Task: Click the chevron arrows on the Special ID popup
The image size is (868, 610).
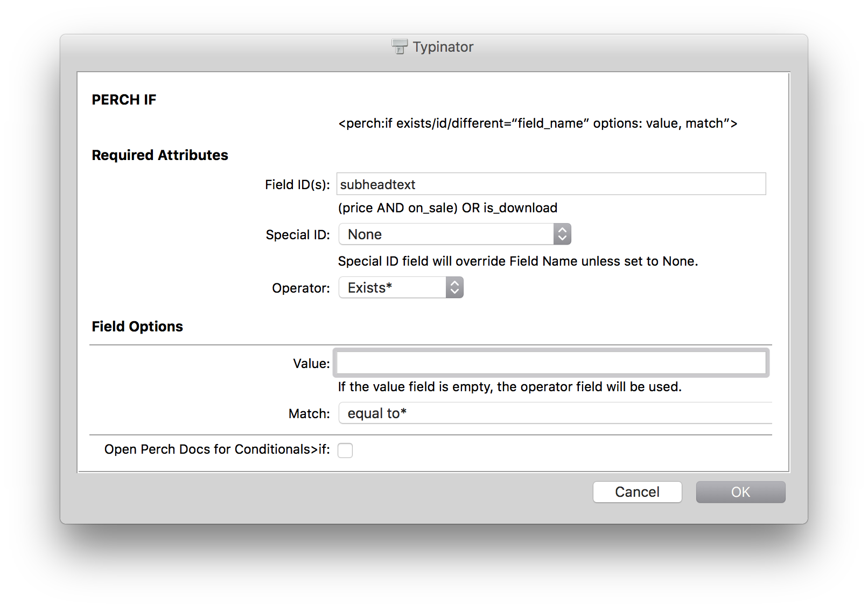Action: [562, 234]
